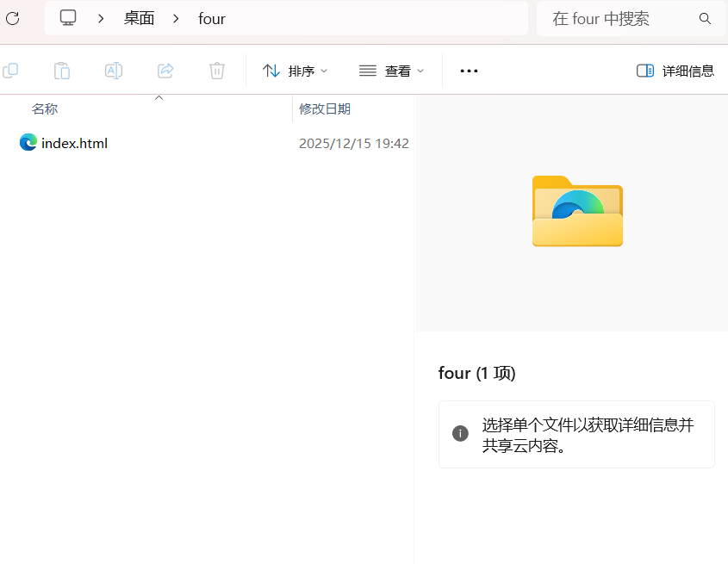Click the four breadcrumb item
Image resolution: width=728 pixels, height=564 pixels.
pyautogui.click(x=211, y=18)
